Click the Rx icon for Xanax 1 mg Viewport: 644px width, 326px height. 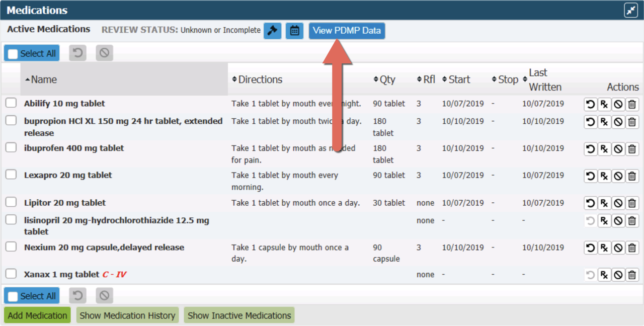pos(604,275)
